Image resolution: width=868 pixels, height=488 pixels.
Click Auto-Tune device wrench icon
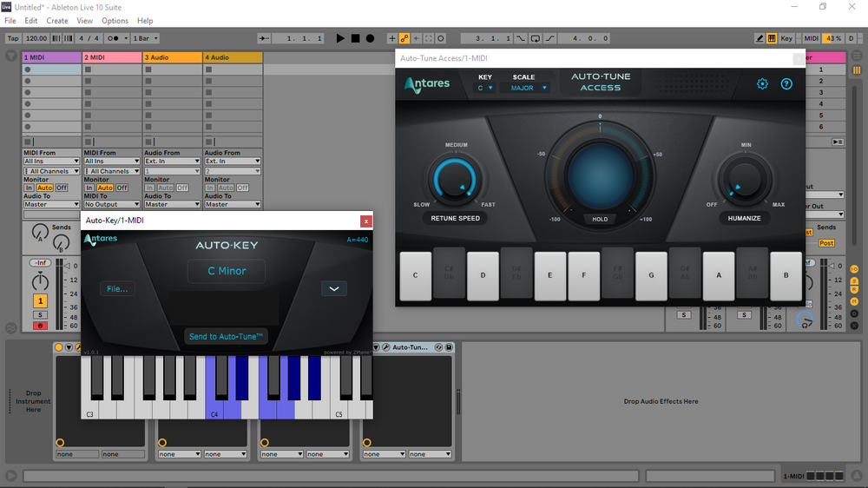click(386, 347)
